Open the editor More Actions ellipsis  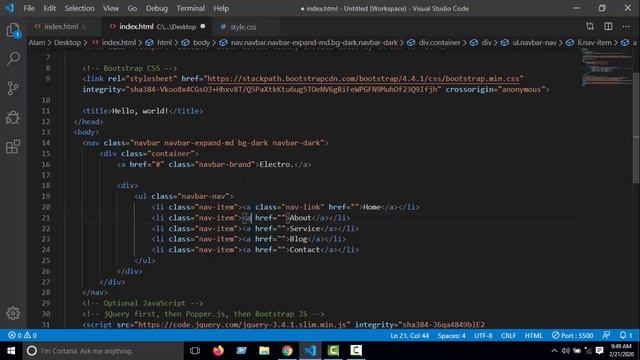point(626,27)
